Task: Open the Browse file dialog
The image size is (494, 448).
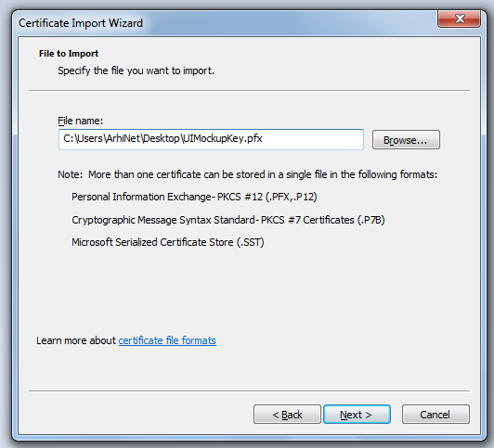Action: click(x=406, y=140)
